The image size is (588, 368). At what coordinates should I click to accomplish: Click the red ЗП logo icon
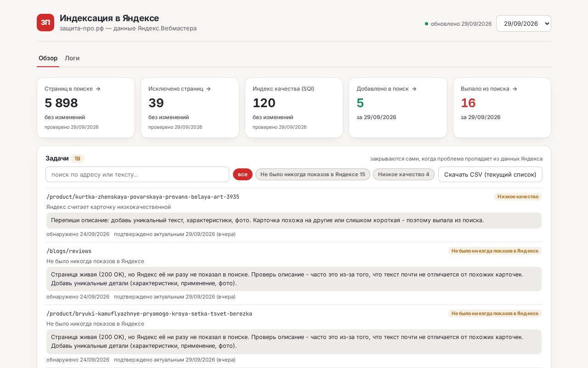45,23
